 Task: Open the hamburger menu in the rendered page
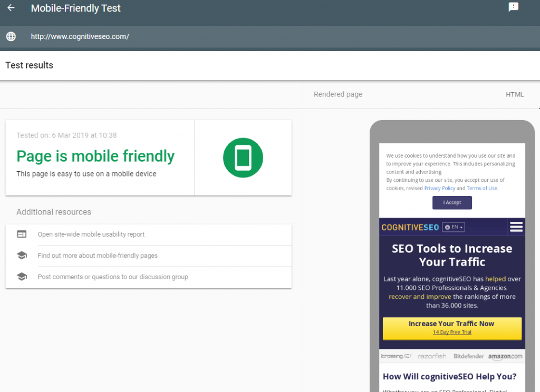tap(516, 227)
